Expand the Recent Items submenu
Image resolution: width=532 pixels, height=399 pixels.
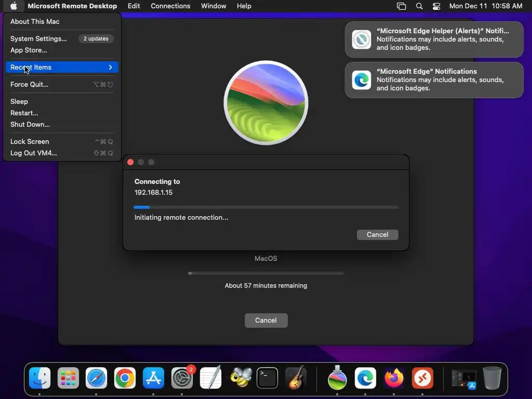click(x=62, y=67)
